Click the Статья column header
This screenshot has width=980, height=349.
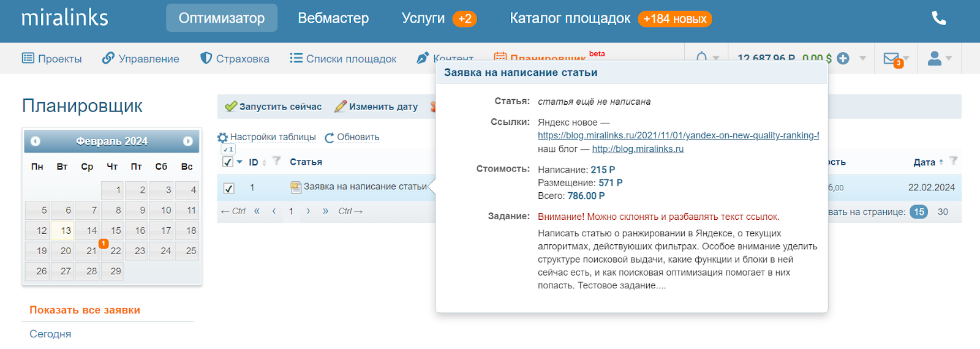pyautogui.click(x=306, y=162)
